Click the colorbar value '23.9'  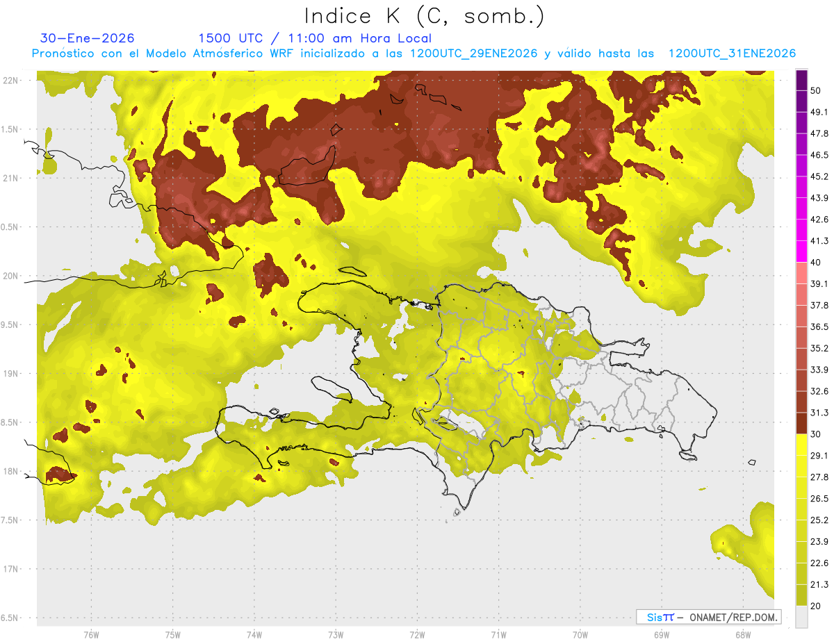[819, 542]
